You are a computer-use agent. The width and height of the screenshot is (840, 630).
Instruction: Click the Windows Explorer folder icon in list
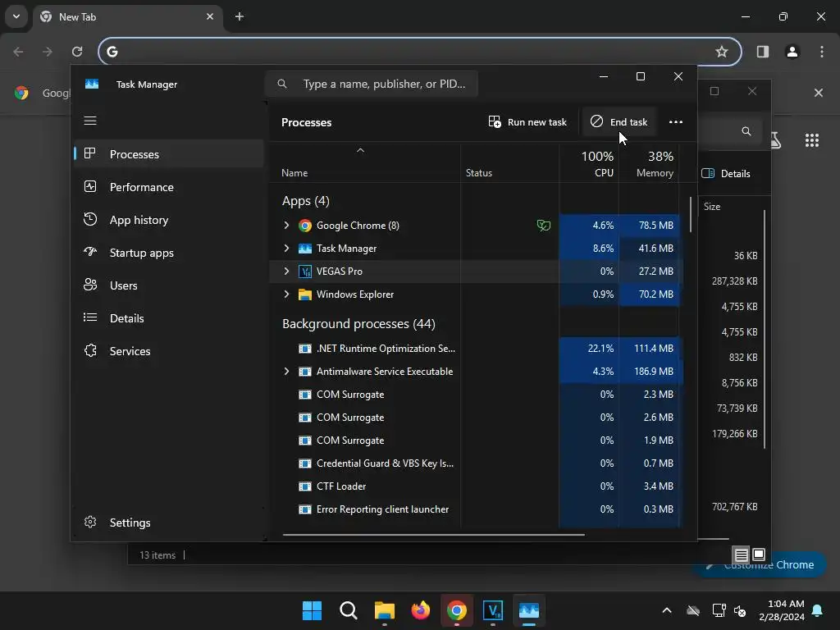[305, 294]
